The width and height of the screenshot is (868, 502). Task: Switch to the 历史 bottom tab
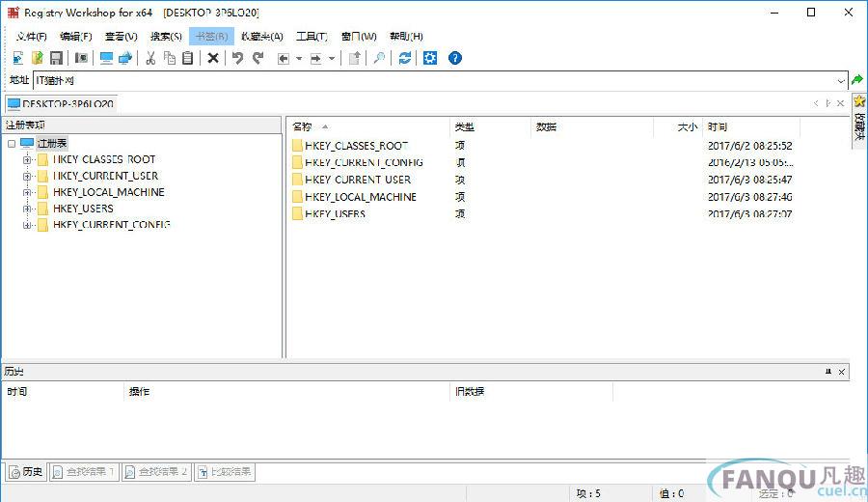pyautogui.click(x=26, y=472)
